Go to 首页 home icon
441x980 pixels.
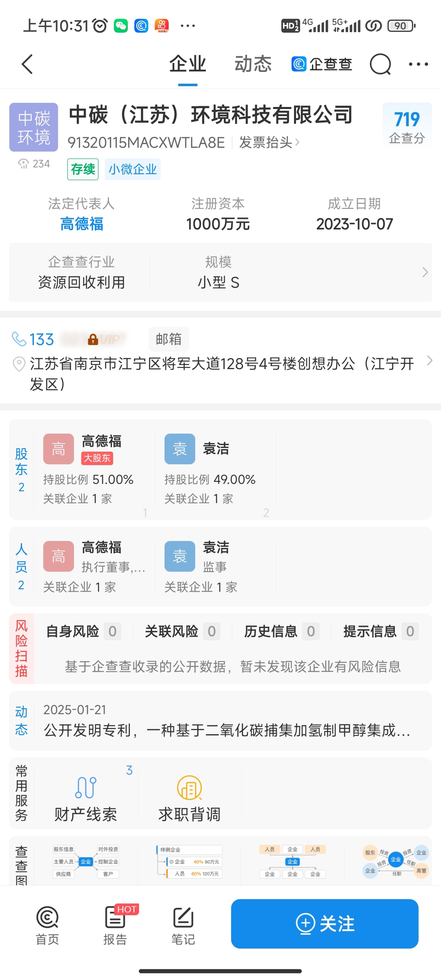pos(47,925)
